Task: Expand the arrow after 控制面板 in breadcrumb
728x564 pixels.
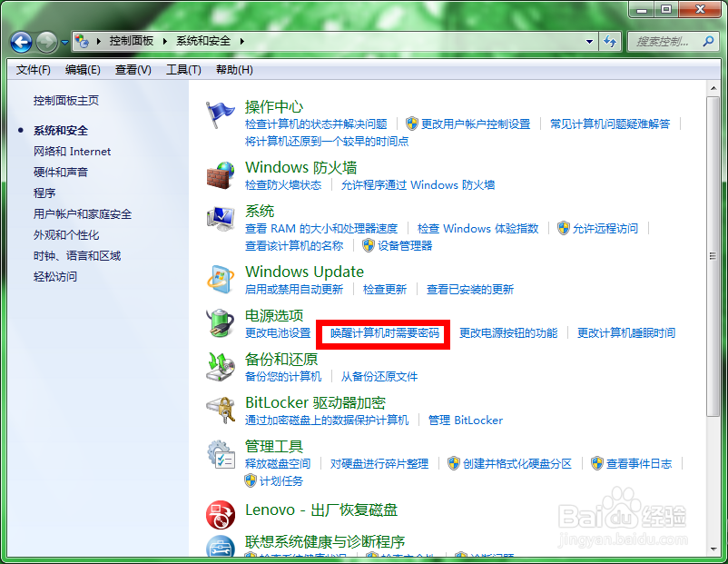Action: click(x=165, y=41)
